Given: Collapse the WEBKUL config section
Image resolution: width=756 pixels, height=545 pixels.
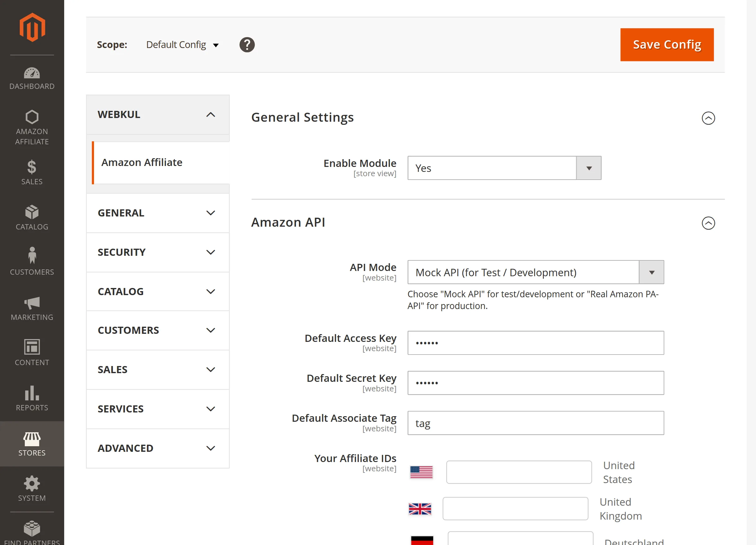Looking at the screenshot, I should (158, 115).
